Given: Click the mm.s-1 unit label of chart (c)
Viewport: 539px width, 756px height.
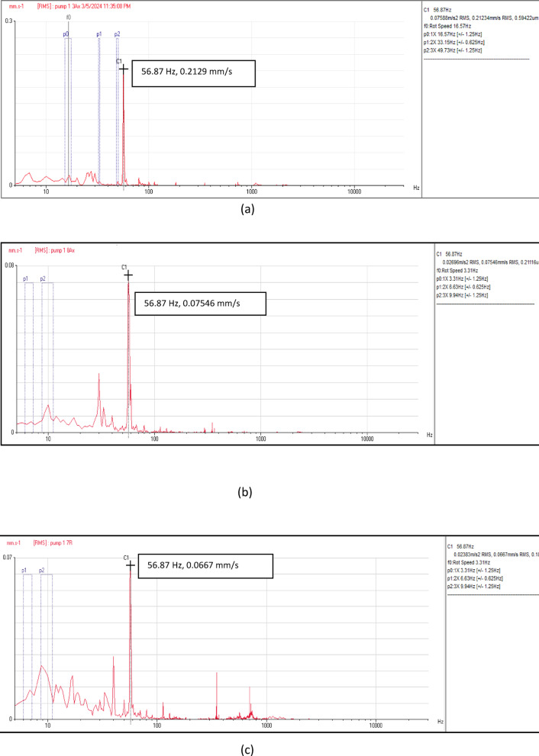Looking at the screenshot, I should (14, 543).
